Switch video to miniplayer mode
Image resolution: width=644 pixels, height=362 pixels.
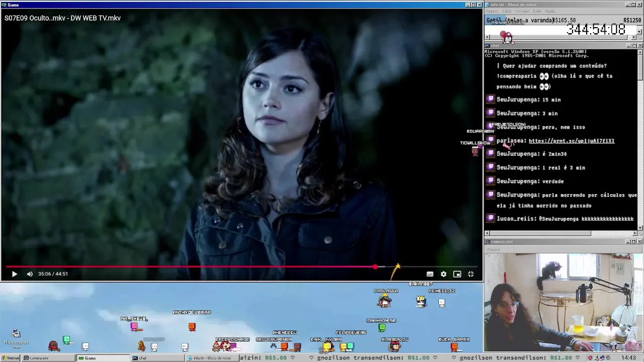pyautogui.click(x=457, y=274)
